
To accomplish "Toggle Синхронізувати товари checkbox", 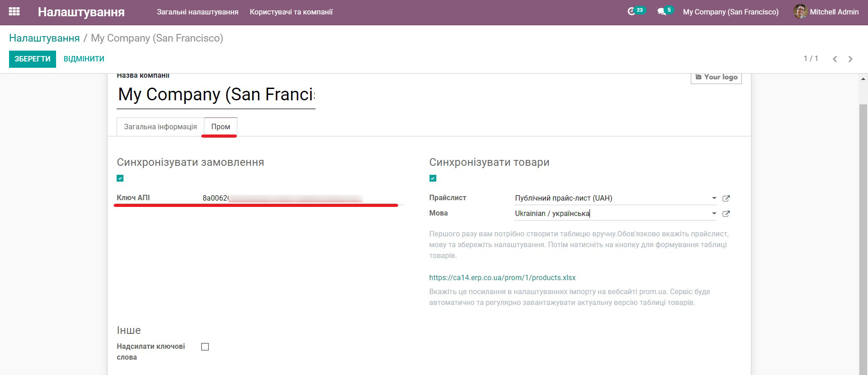I will click(x=433, y=178).
